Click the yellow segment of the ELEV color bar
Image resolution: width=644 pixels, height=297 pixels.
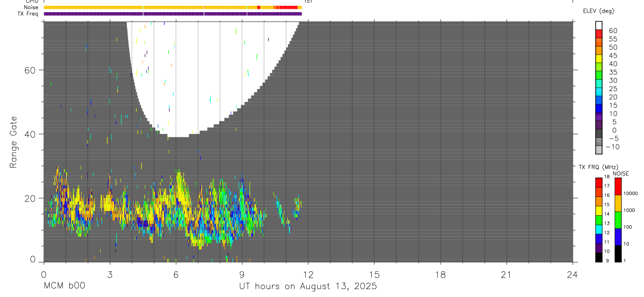[599, 59]
